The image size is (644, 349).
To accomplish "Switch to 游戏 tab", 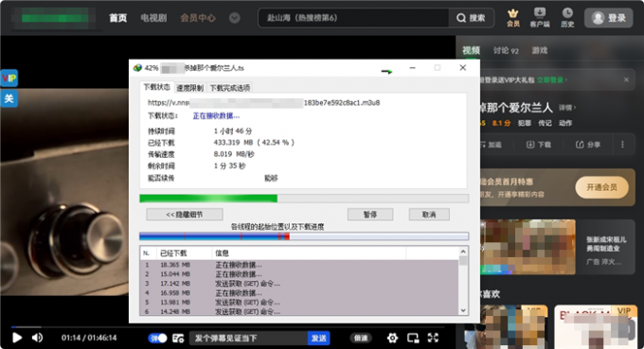I will click(x=540, y=50).
